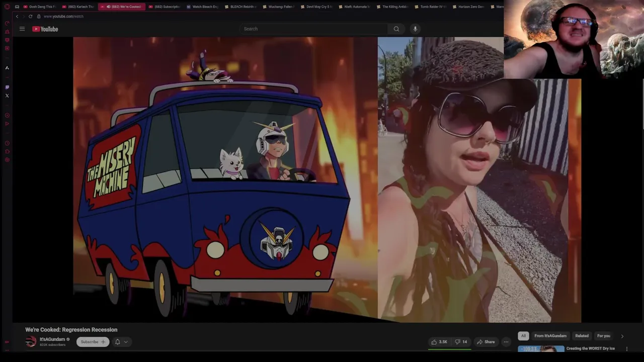Show next filter chips with right arrow
The image size is (644, 362).
tap(622, 336)
